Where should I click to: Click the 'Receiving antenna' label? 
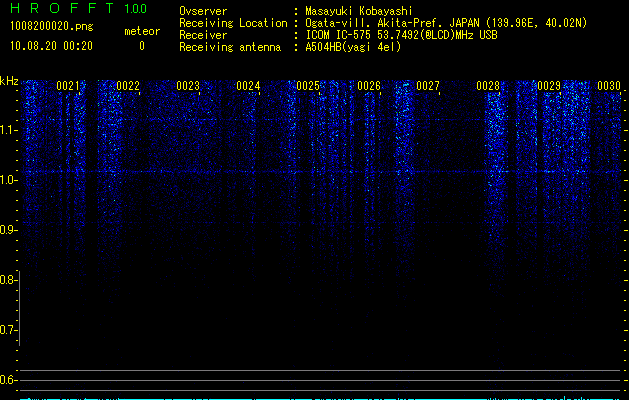[x=230, y=47]
